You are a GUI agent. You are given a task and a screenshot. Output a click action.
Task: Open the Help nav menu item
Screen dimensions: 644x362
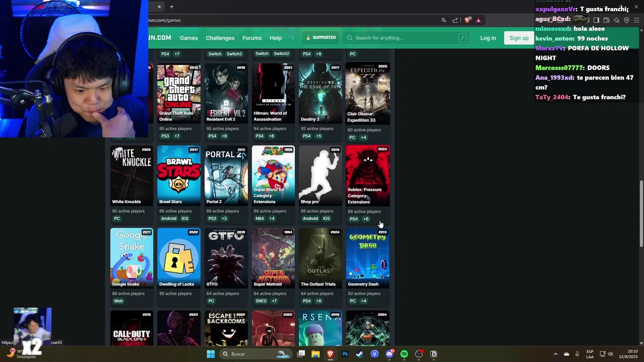(276, 38)
